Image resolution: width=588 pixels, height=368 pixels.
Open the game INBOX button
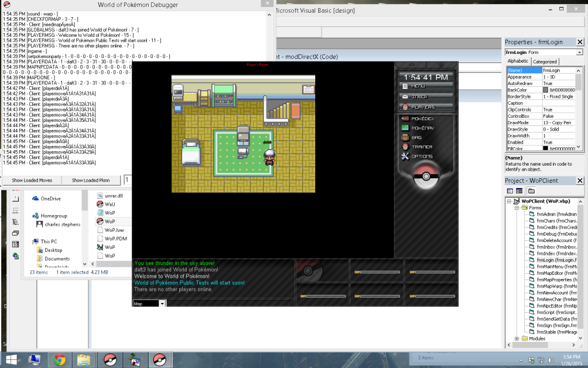pyautogui.click(x=425, y=97)
